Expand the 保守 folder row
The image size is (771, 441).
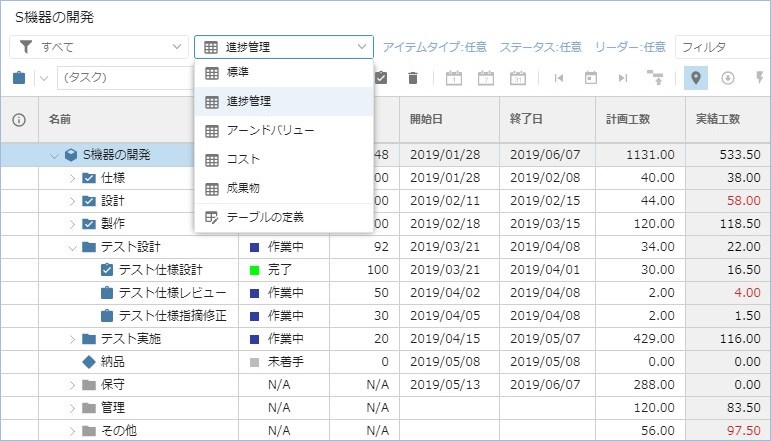pyautogui.click(x=72, y=385)
